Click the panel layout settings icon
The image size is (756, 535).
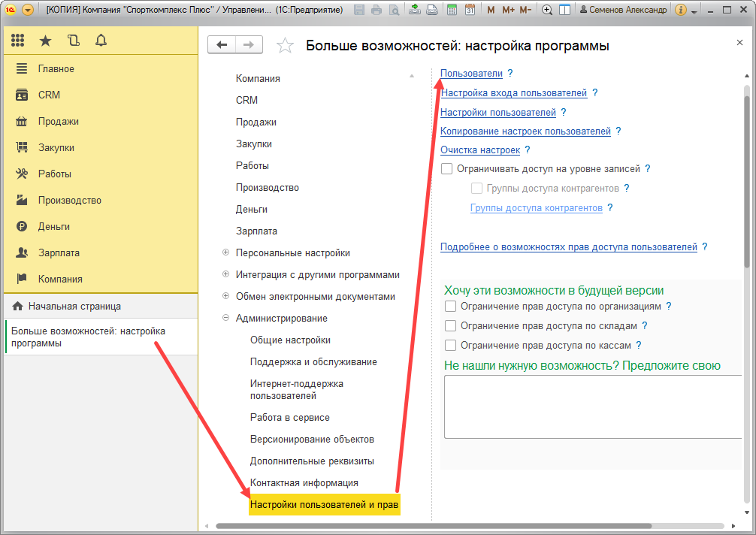564,10
